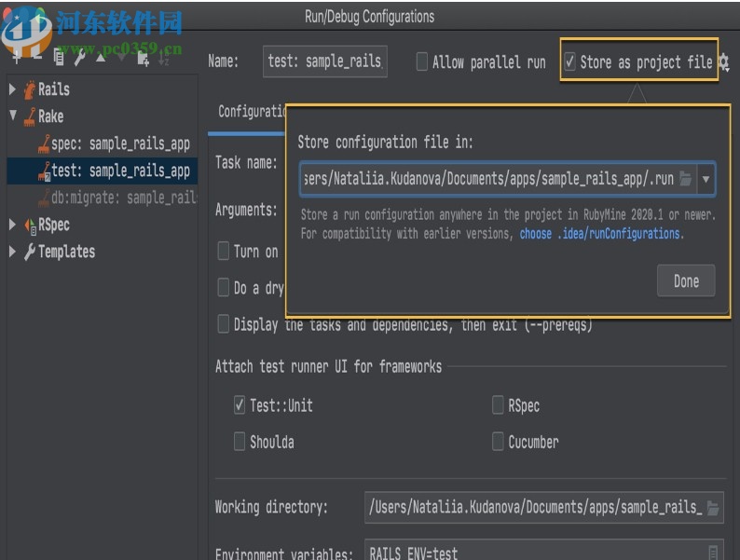Click the Name input field

pyautogui.click(x=325, y=61)
